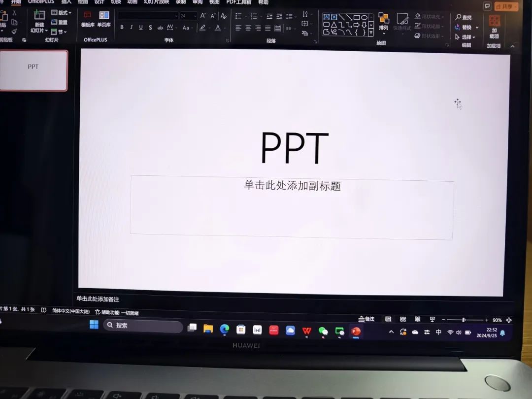Toggle strikethrough formatting
The width and height of the screenshot is (532, 399).
(160, 28)
